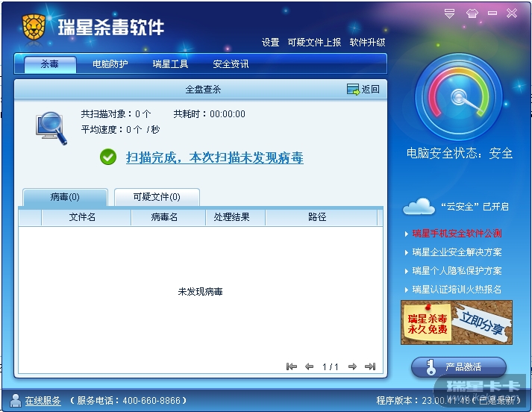Click the cloud security cloud icon
This screenshot has height=412, width=532.
point(419,206)
